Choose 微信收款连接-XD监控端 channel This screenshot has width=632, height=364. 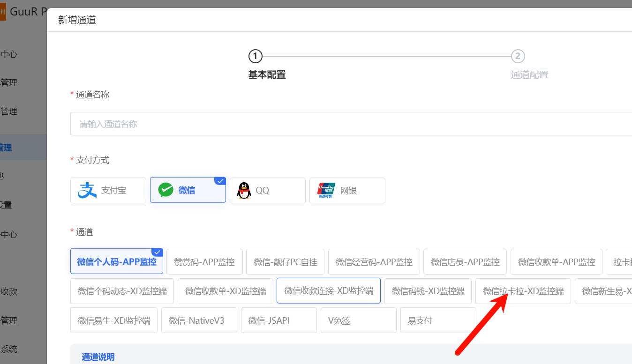329,291
